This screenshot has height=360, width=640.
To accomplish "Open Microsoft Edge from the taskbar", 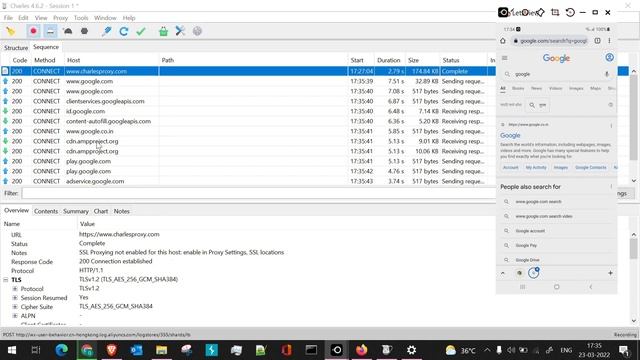I will tap(62, 350).
